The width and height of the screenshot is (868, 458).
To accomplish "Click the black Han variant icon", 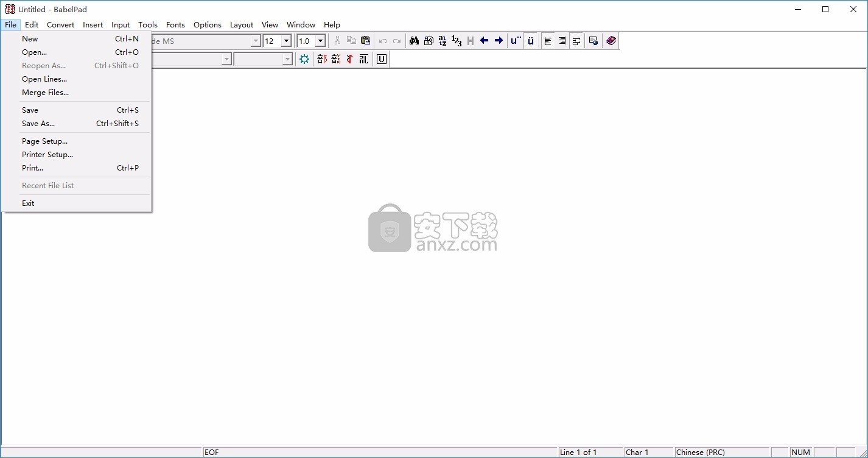I will click(364, 59).
